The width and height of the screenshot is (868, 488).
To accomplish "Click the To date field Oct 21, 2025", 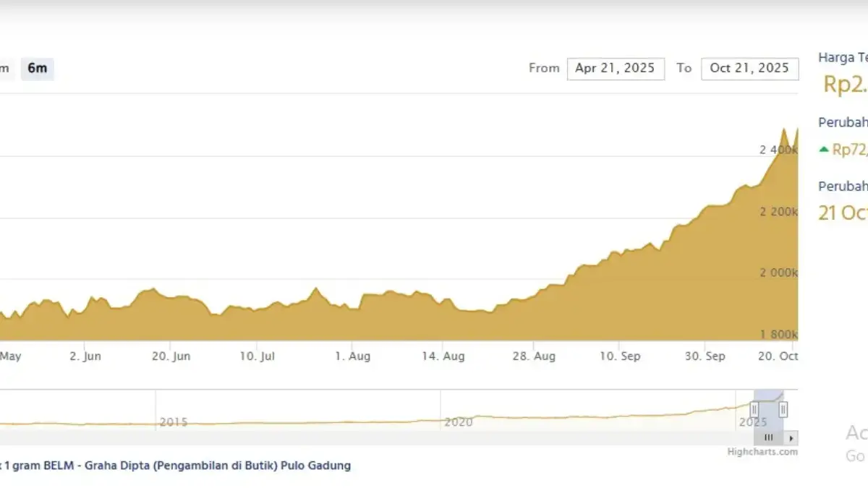I will coord(749,69).
